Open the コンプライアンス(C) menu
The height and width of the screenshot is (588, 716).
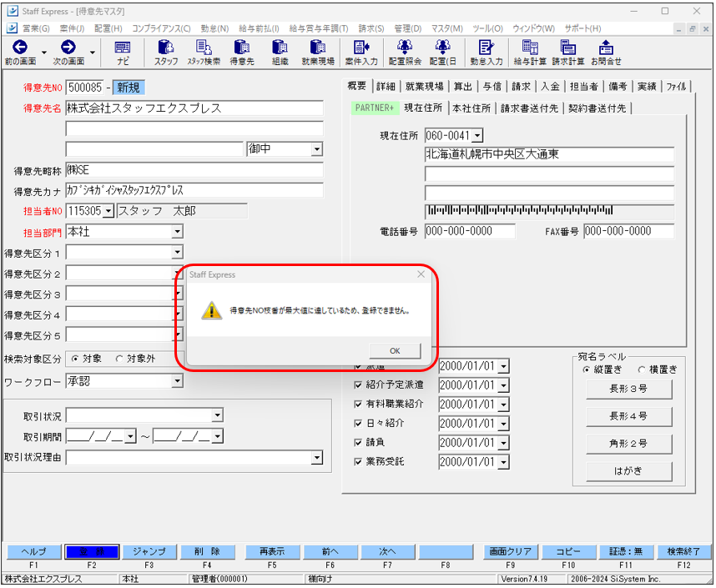[161, 28]
